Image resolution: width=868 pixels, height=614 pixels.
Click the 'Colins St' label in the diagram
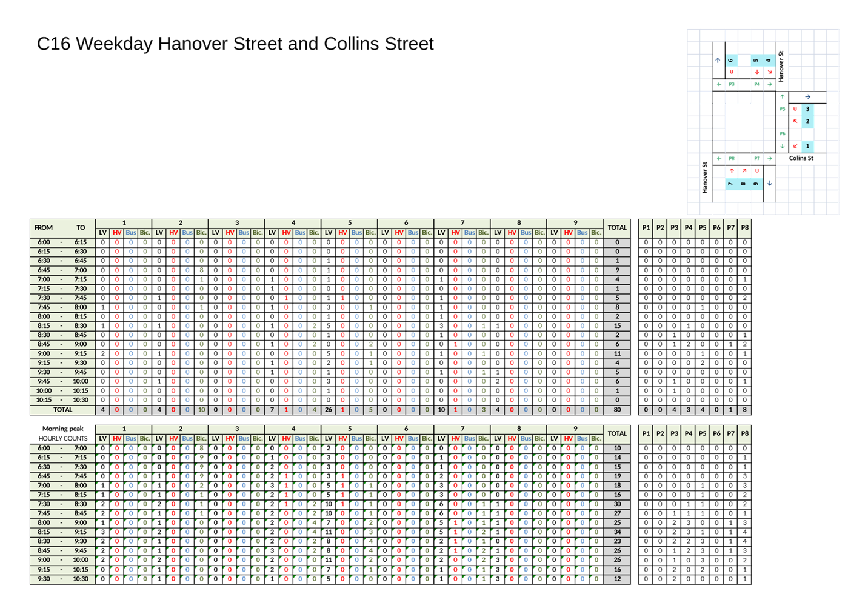[801, 158]
